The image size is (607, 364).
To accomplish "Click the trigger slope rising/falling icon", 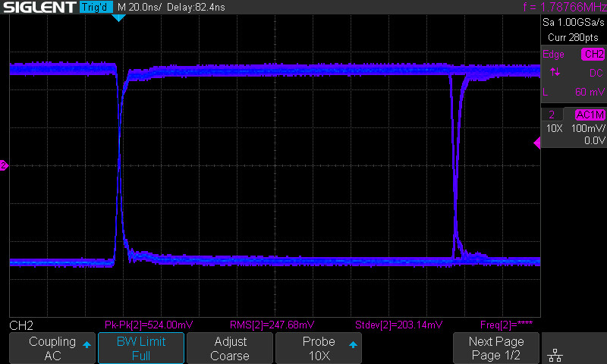I will 555,72.
